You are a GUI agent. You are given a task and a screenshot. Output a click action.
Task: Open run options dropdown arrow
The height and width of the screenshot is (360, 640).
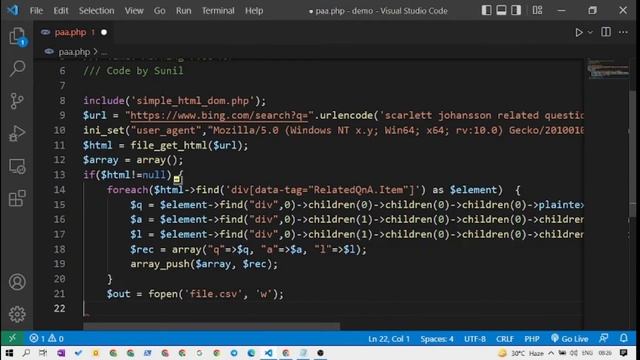click(590, 32)
